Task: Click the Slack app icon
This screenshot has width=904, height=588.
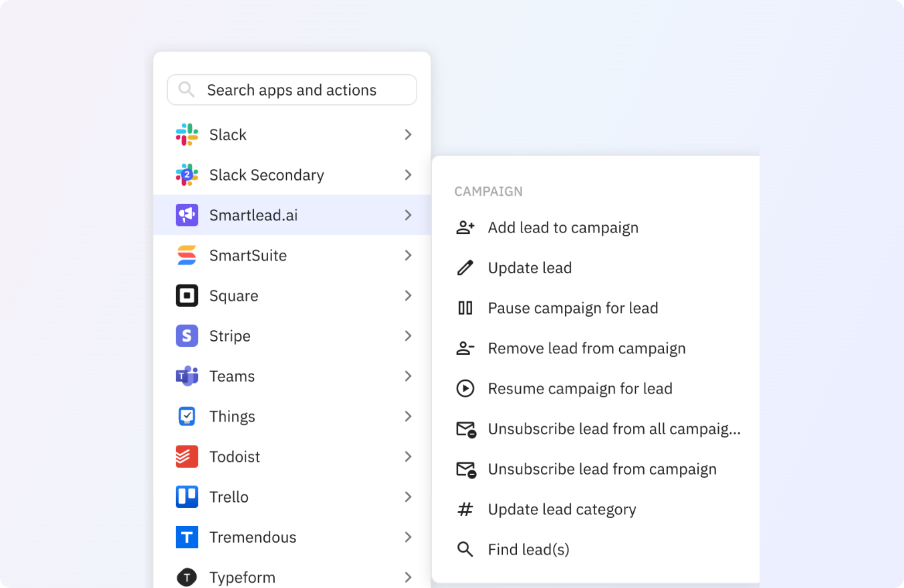Action: pos(187,134)
